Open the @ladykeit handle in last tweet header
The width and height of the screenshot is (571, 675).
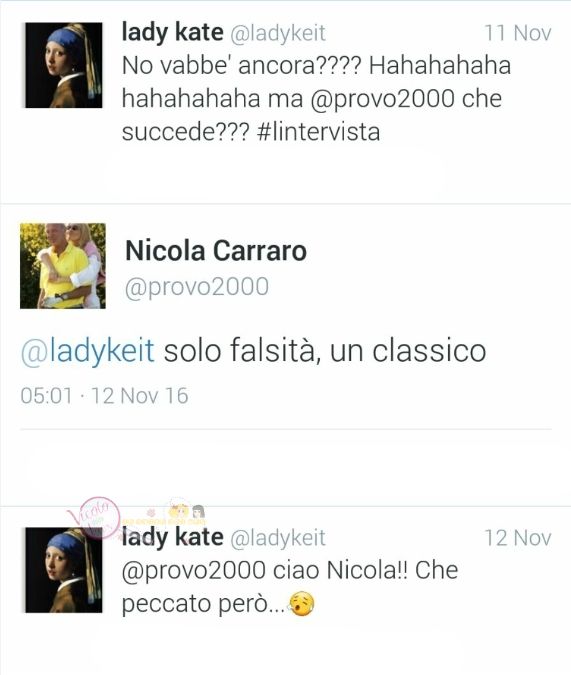pyautogui.click(x=278, y=538)
